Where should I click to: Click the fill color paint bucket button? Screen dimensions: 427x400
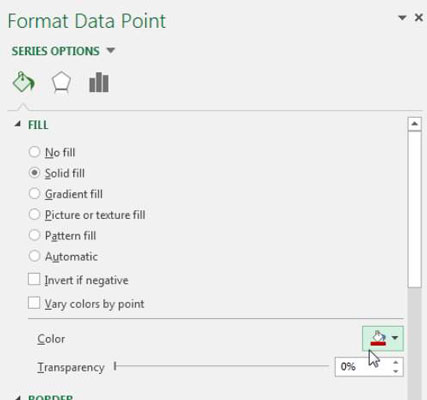coord(378,339)
